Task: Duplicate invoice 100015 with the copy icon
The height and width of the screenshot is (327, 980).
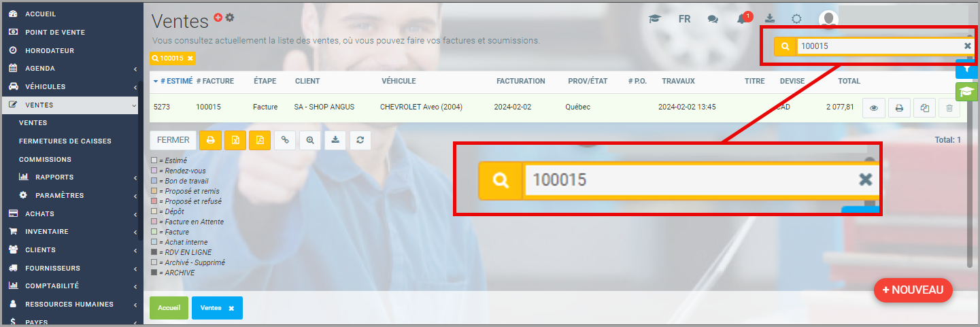Action: 924,107
